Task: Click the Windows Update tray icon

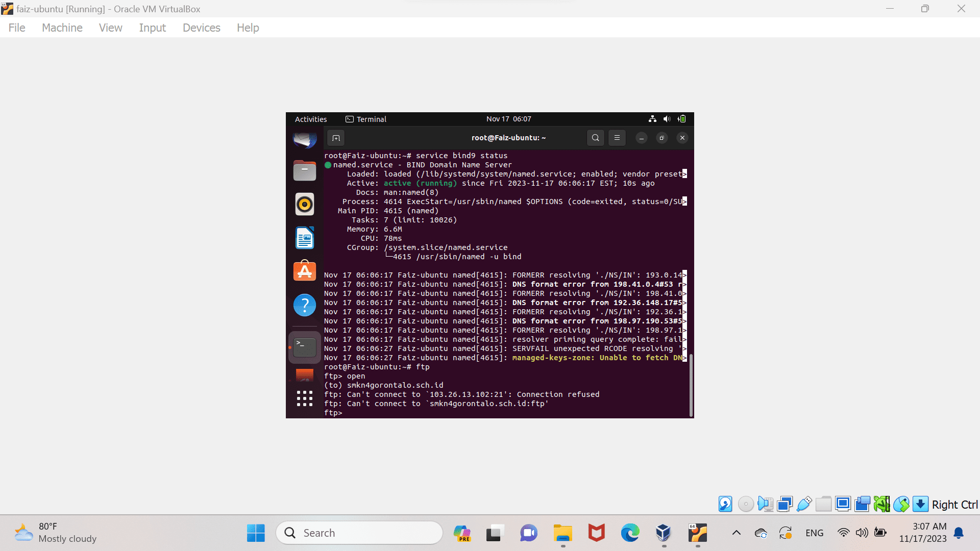Action: point(786,533)
